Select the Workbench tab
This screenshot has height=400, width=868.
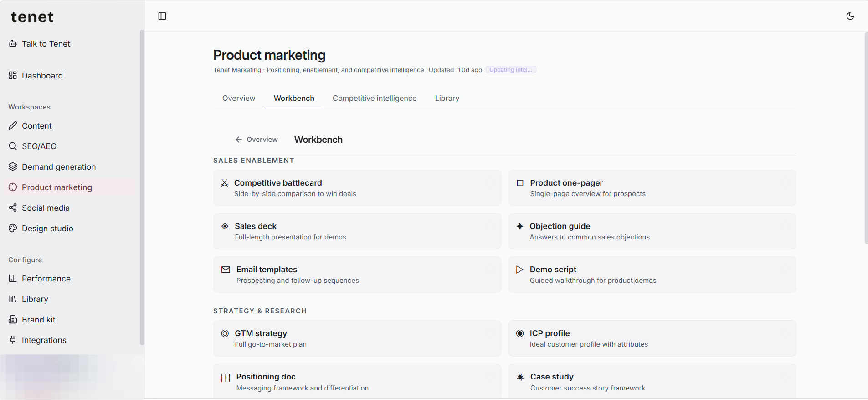pyautogui.click(x=294, y=98)
